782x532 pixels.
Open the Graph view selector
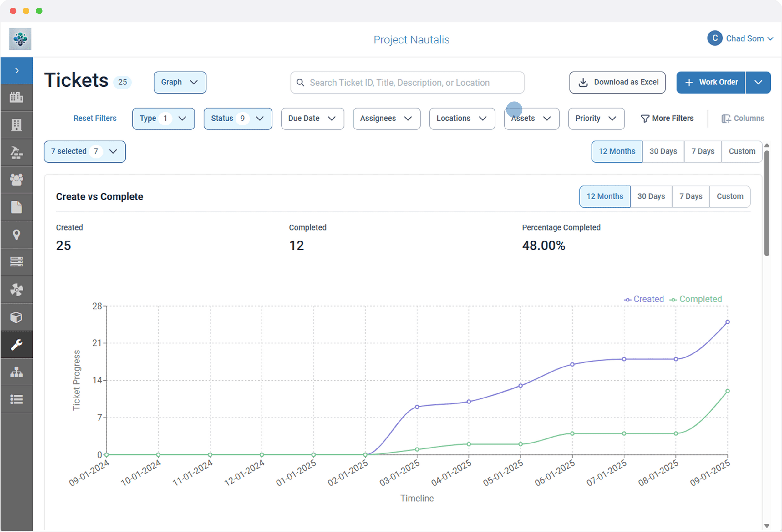[180, 82]
